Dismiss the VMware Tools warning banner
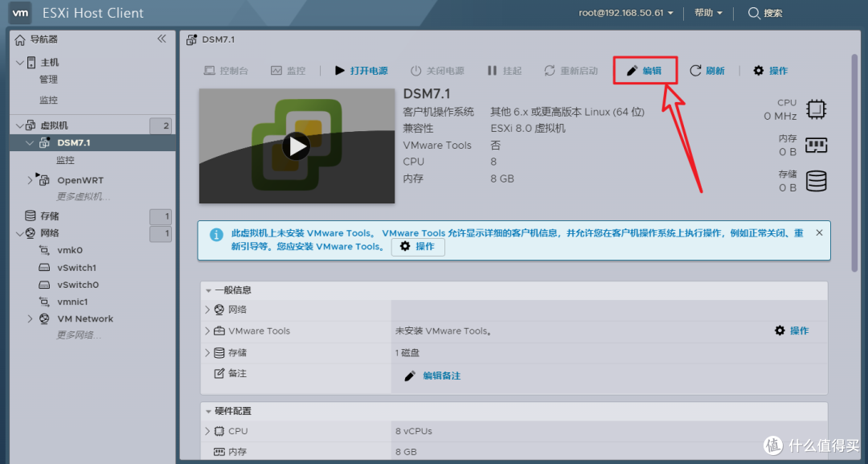 (x=819, y=232)
